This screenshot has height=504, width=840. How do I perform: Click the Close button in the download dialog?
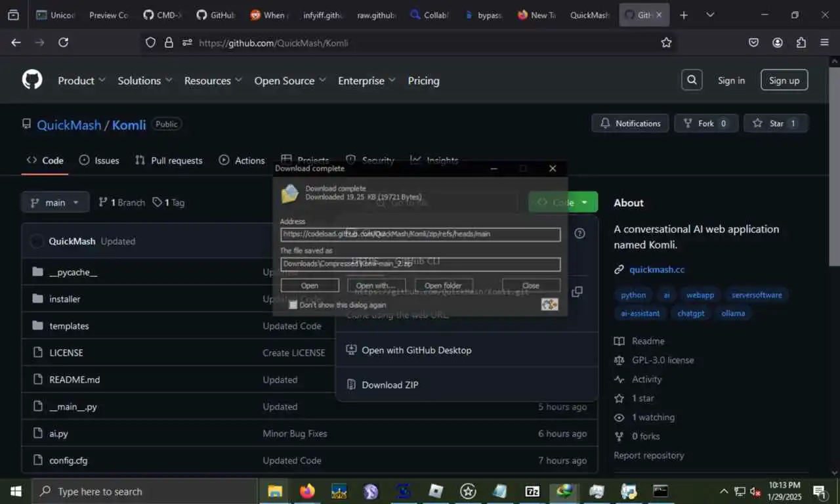point(531,285)
